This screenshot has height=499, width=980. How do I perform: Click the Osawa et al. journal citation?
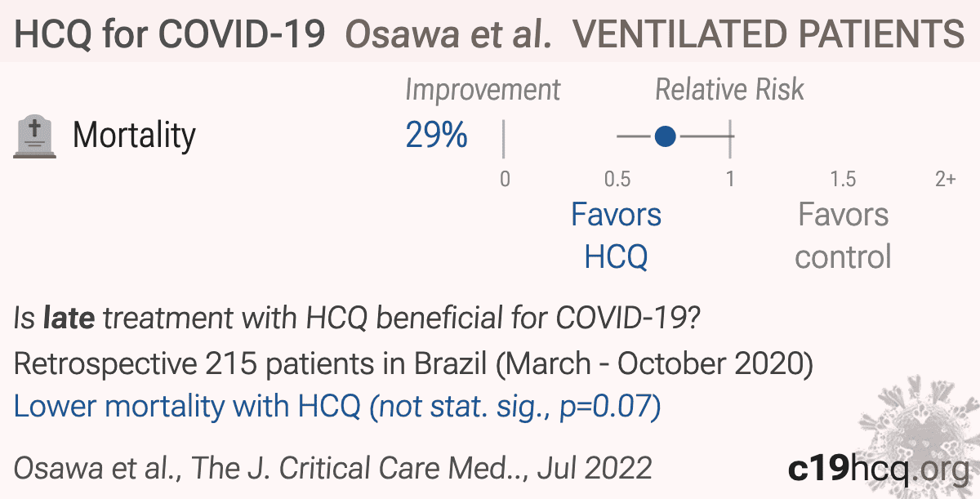333,468
